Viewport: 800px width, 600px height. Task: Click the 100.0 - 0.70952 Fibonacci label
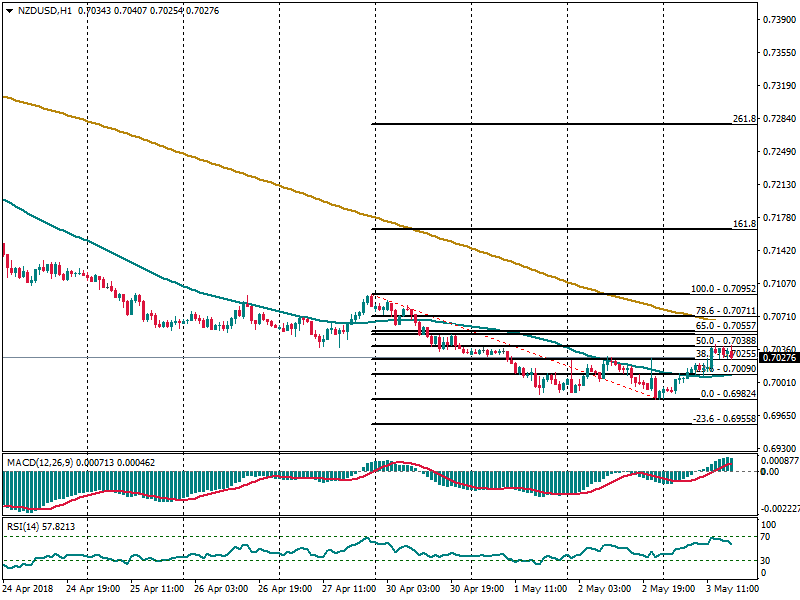[x=726, y=288]
